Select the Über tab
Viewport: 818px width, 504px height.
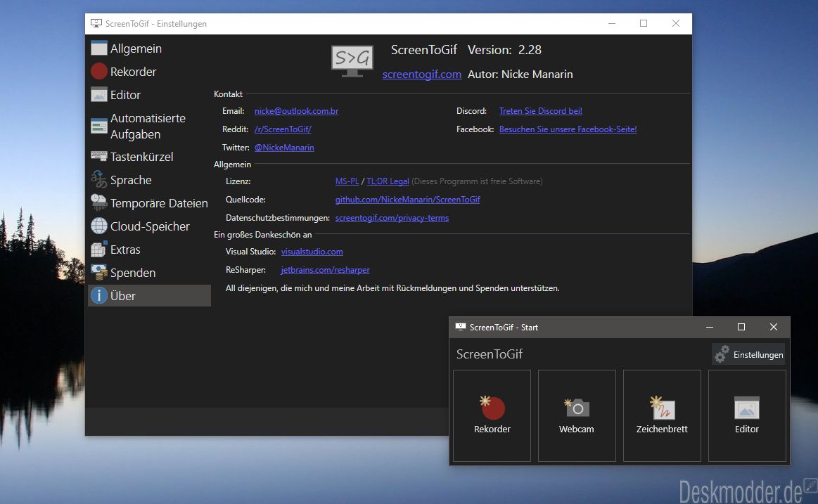pyautogui.click(x=150, y=295)
